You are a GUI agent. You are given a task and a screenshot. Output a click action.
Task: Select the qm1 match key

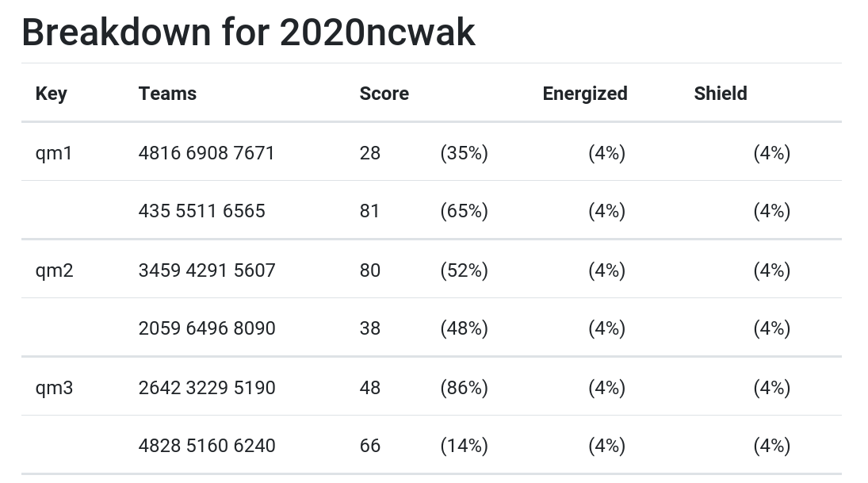click(54, 153)
